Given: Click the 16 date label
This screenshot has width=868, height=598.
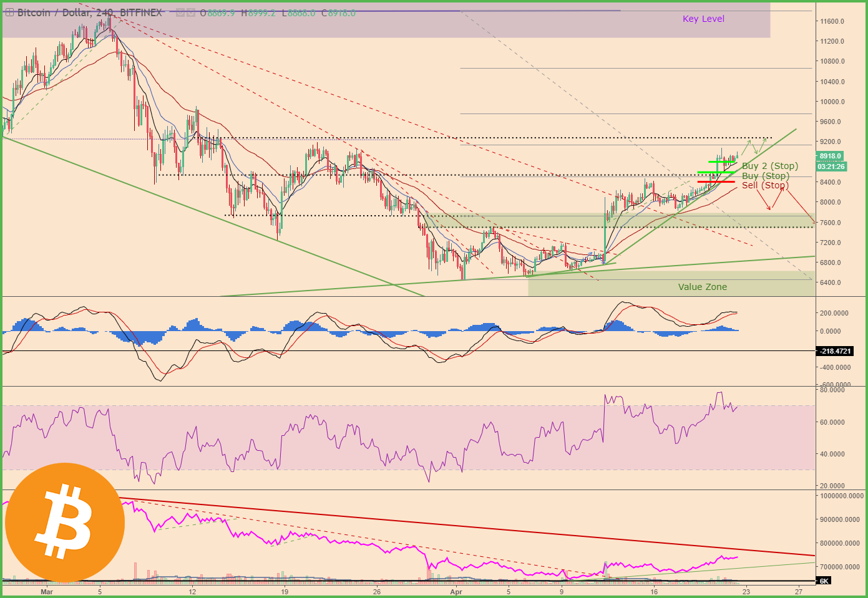Looking at the screenshot, I should [x=654, y=592].
